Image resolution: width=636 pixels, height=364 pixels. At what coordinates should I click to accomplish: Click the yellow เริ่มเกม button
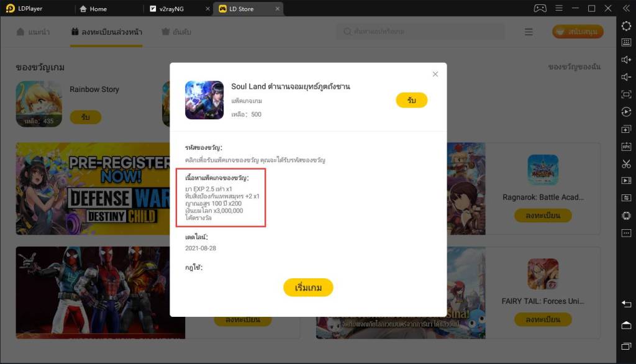[x=308, y=288]
